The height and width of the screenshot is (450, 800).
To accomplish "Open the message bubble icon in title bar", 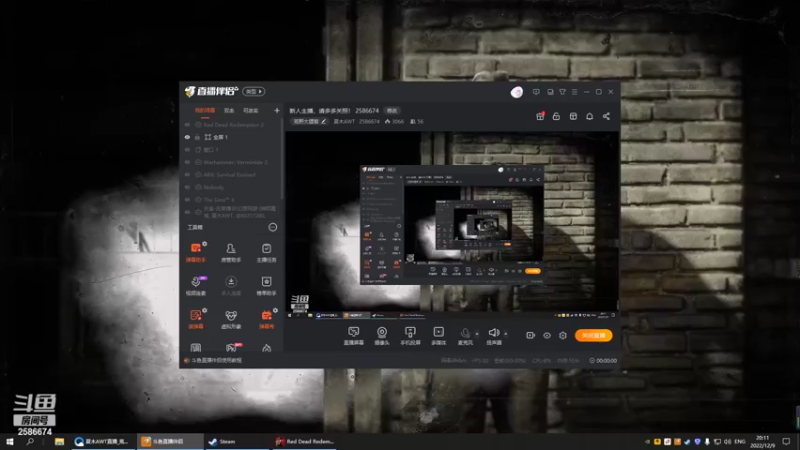I will tap(536, 92).
